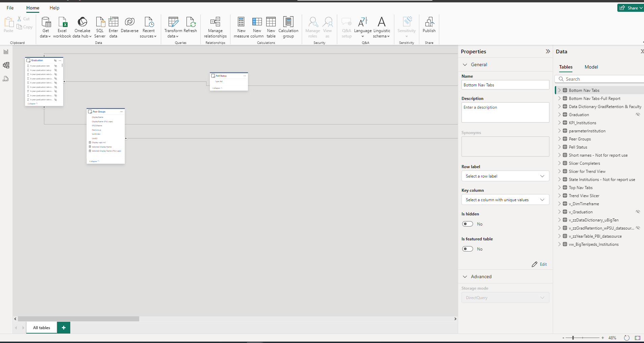Switch to the Model tab in Data pane
This screenshot has height=343, width=644.
[591, 67]
